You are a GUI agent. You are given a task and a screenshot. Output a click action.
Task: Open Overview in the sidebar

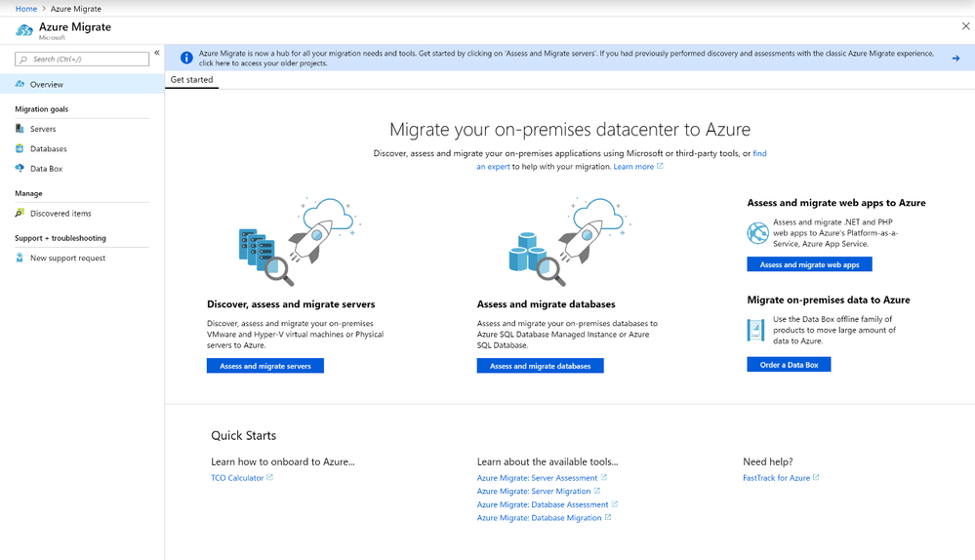pyautogui.click(x=82, y=84)
